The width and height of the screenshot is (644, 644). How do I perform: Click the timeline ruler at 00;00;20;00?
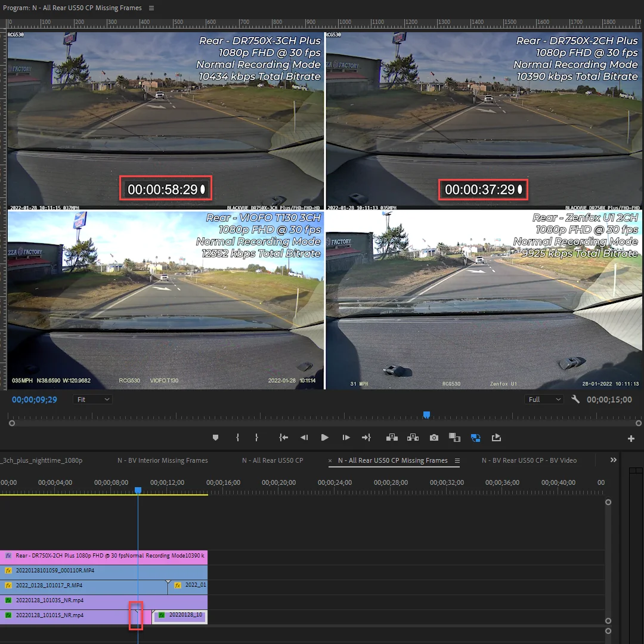point(278,482)
